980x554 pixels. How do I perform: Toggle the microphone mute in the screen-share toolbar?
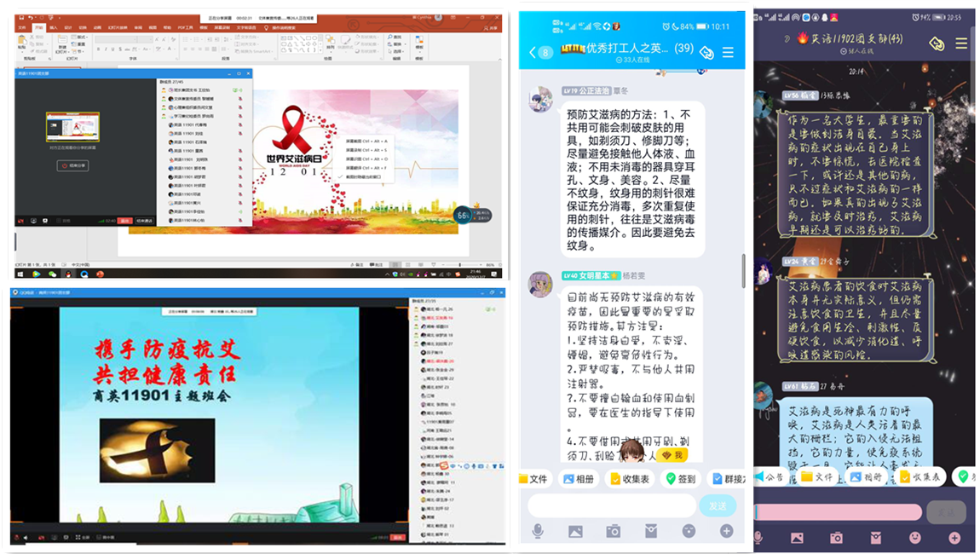(x=20, y=220)
